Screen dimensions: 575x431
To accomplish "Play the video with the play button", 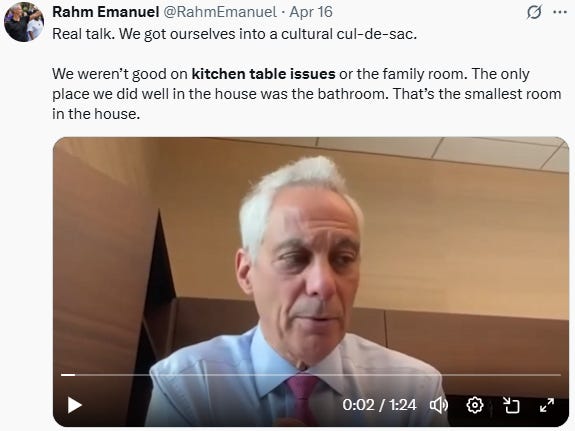I will pos(75,405).
